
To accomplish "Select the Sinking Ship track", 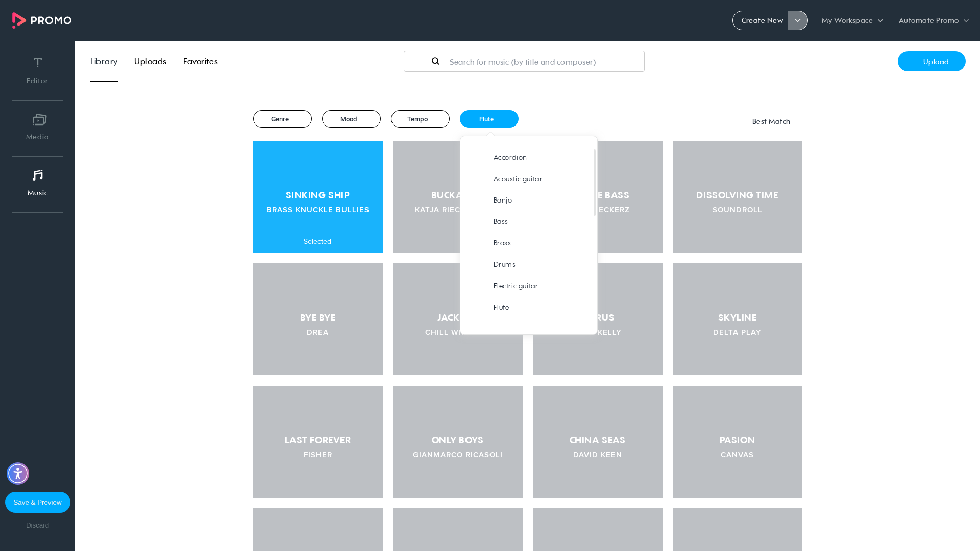I will coord(318,197).
